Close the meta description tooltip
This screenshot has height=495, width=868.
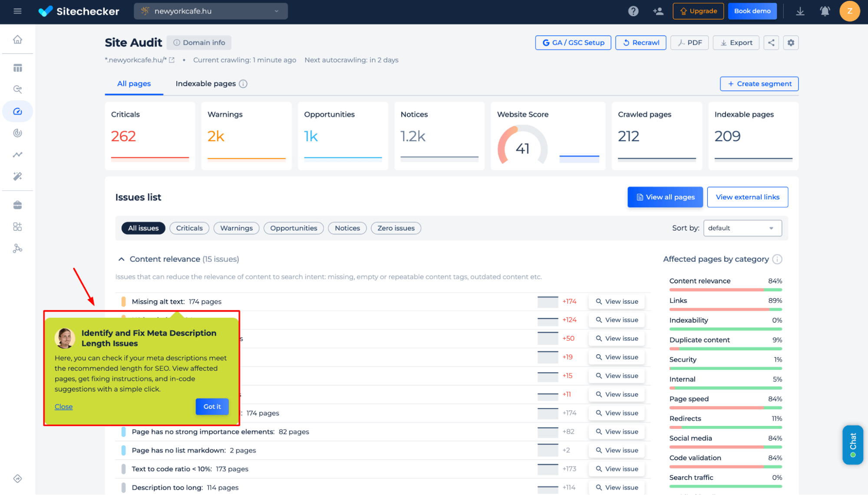tap(63, 406)
